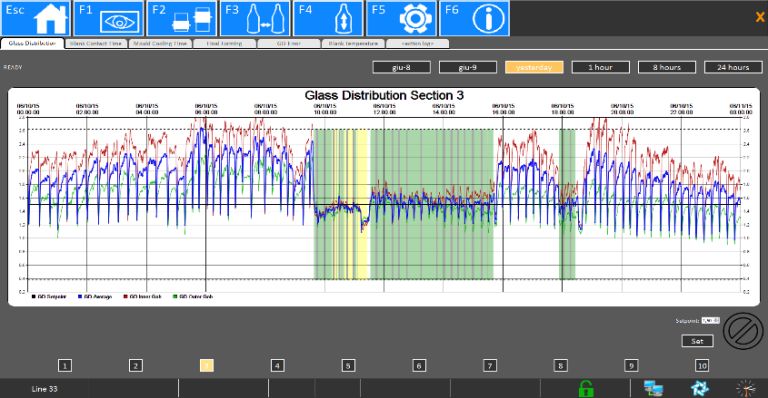Switch to the Blank temperature tab
Image resolution: width=768 pixels, height=398 pixels.
coord(353,44)
